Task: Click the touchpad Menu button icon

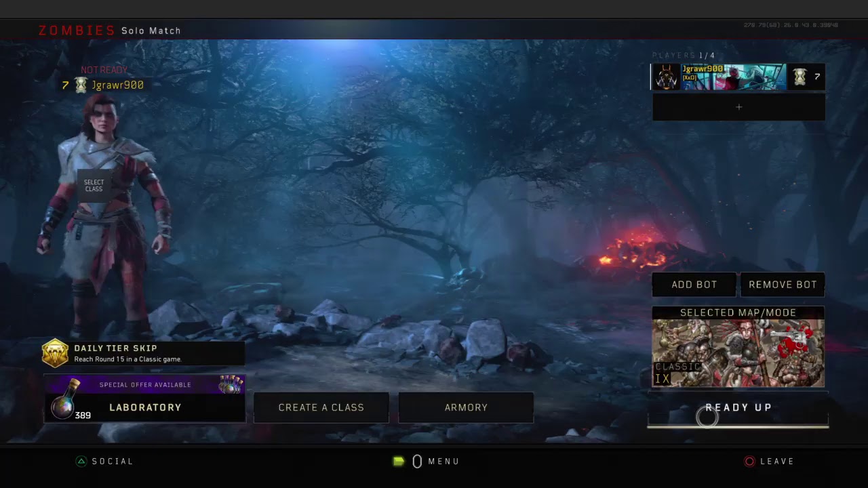Action: coord(417,462)
